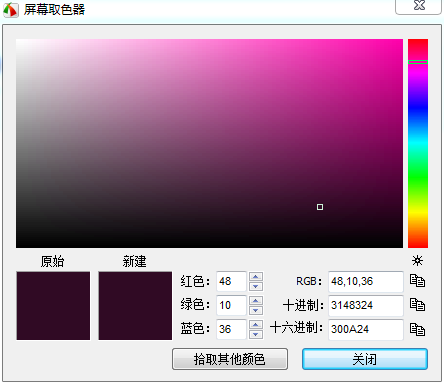Click the RGB field showing 48,10,36
444x384 pixels.
pyautogui.click(x=366, y=281)
